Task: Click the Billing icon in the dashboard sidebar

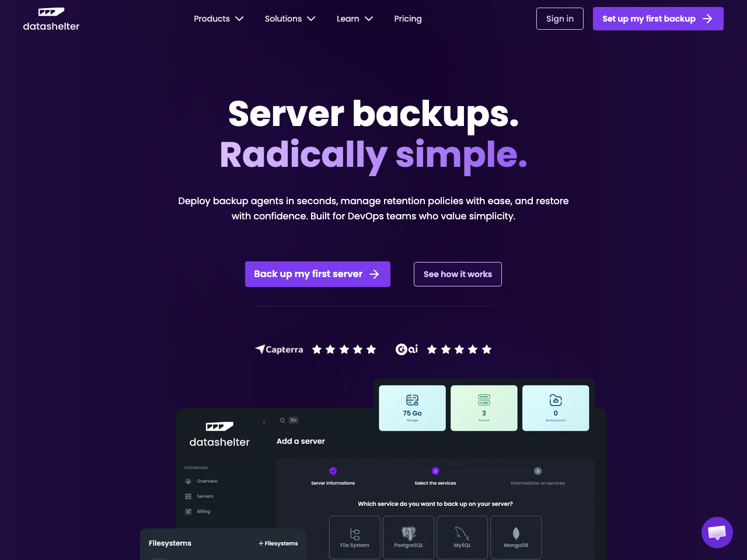Action: click(189, 511)
